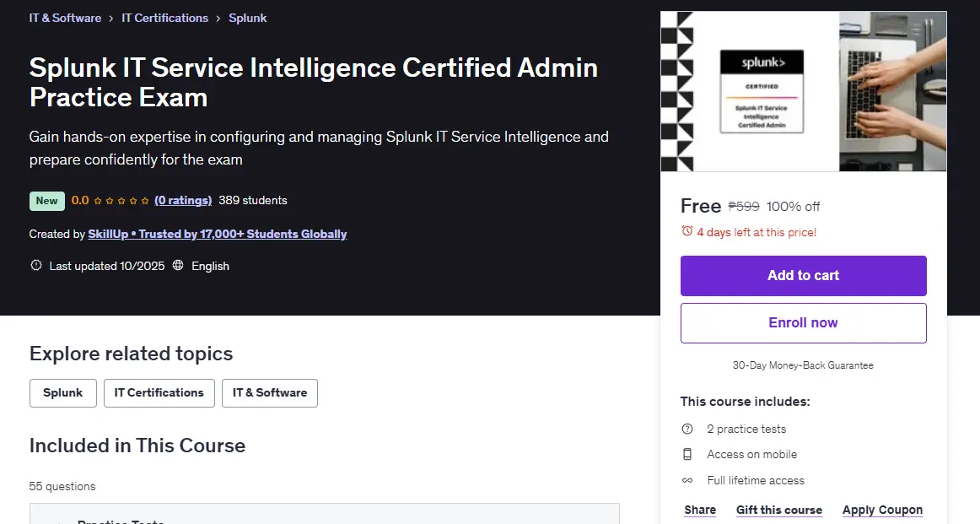
Task: Click the globe language icon
Action: pos(178,265)
